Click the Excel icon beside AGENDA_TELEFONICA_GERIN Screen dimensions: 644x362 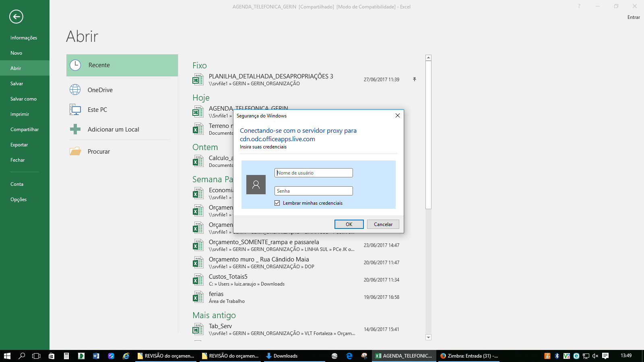click(198, 112)
